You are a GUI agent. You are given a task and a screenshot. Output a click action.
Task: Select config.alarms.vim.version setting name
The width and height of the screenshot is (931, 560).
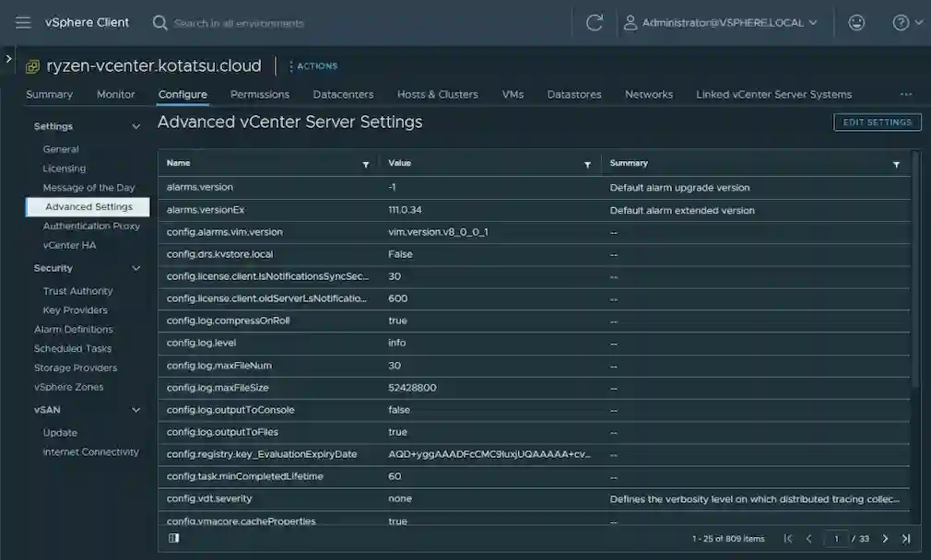[x=224, y=232]
